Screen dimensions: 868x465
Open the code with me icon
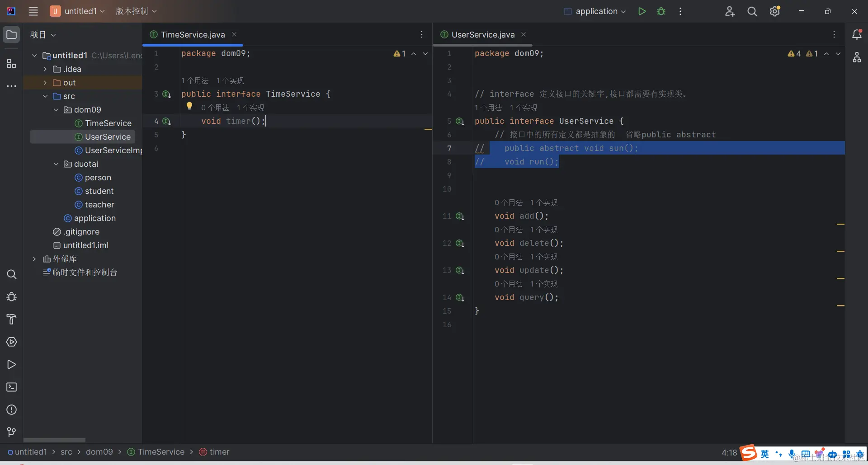pos(730,11)
